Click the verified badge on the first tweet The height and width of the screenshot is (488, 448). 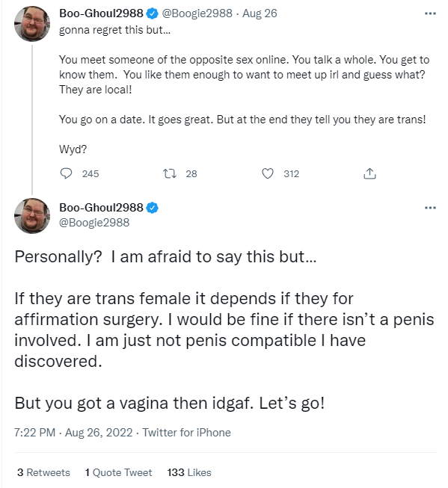(153, 13)
